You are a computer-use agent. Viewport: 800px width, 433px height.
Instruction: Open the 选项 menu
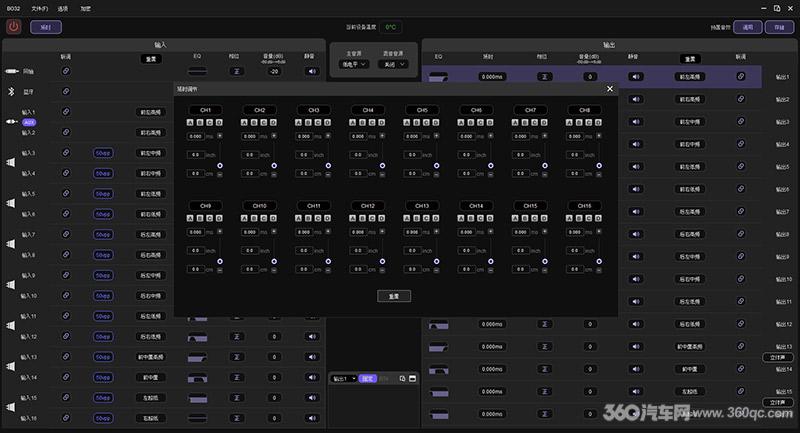63,9
